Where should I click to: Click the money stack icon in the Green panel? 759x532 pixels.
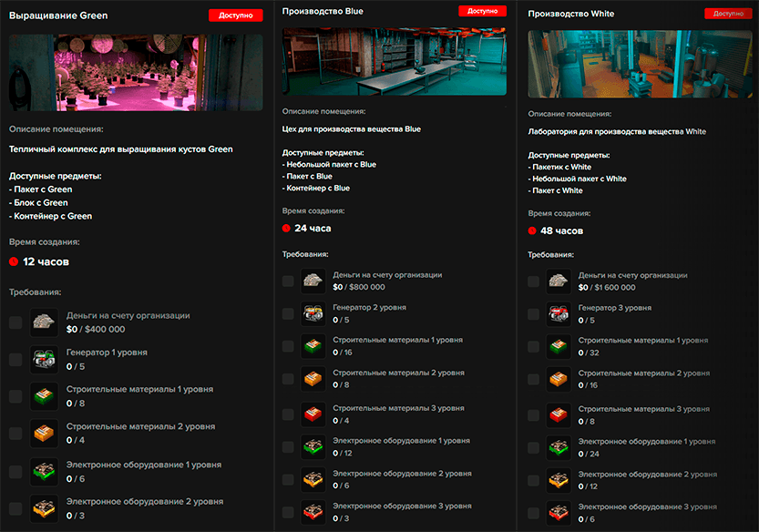point(44,322)
